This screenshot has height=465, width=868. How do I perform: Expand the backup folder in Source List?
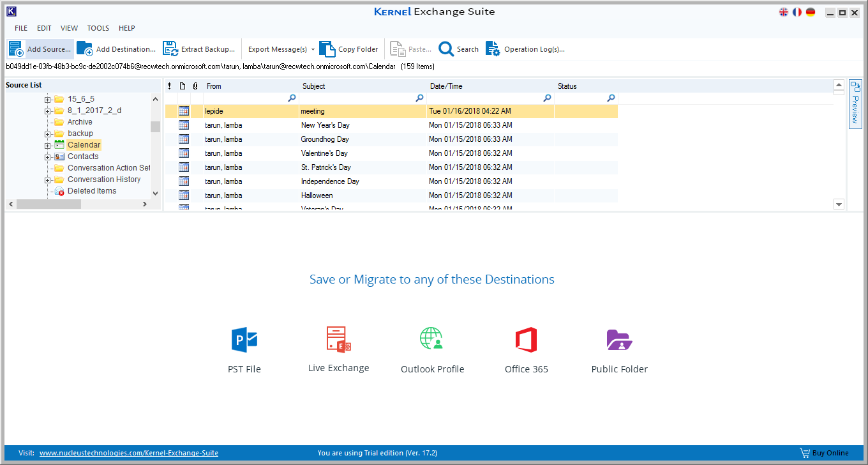tap(48, 133)
